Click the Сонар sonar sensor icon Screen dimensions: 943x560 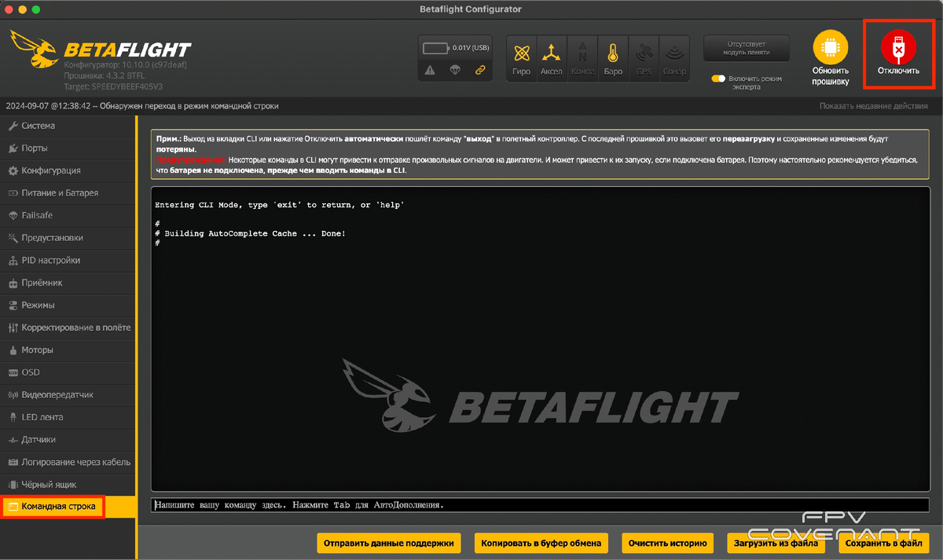coord(673,53)
